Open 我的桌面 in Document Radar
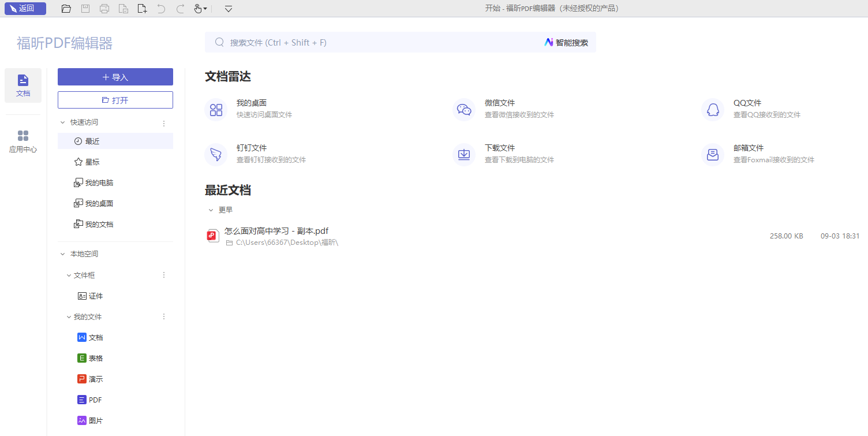Image resolution: width=868 pixels, height=436 pixels. [x=252, y=109]
